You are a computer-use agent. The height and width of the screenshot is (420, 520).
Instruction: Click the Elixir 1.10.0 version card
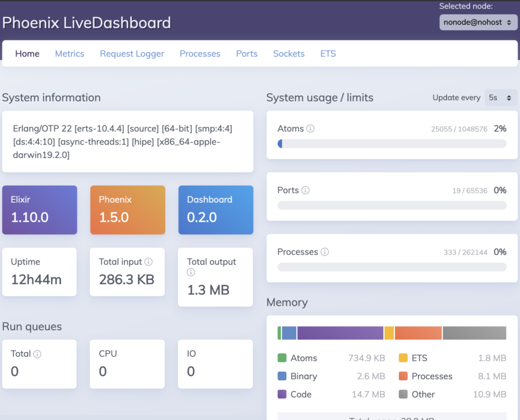tap(40, 210)
